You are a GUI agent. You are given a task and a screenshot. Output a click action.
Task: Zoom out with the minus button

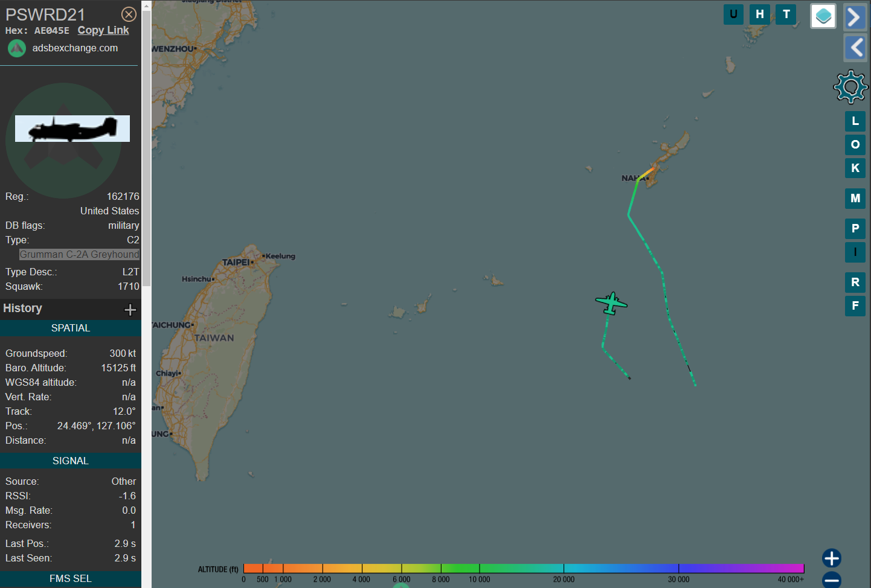[x=832, y=580]
